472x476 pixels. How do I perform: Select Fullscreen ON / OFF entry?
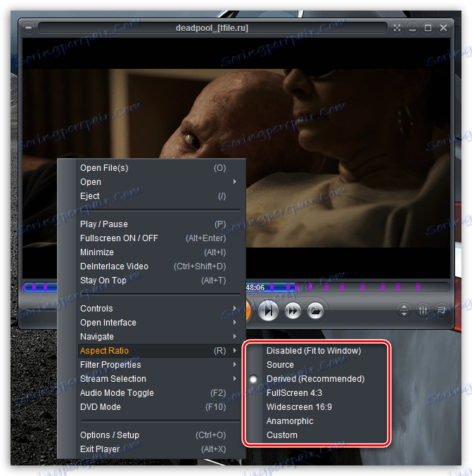[158, 238]
